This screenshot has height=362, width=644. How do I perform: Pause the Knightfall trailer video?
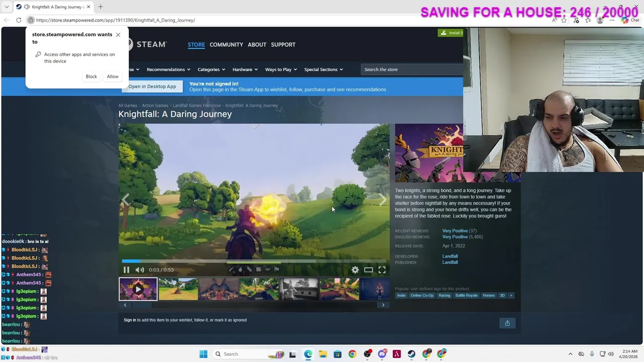(x=126, y=270)
